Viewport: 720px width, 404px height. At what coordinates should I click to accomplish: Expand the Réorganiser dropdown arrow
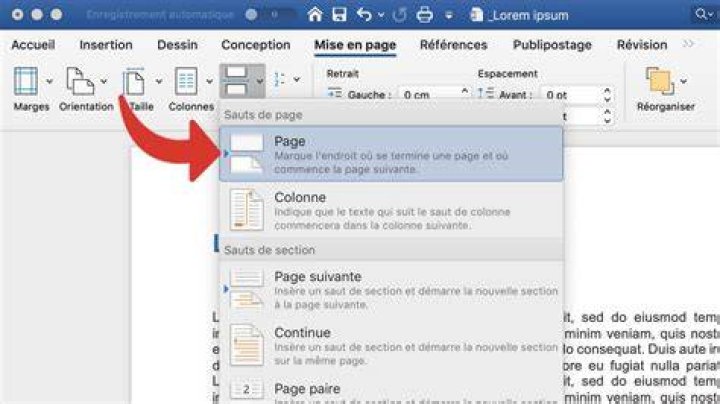684,81
